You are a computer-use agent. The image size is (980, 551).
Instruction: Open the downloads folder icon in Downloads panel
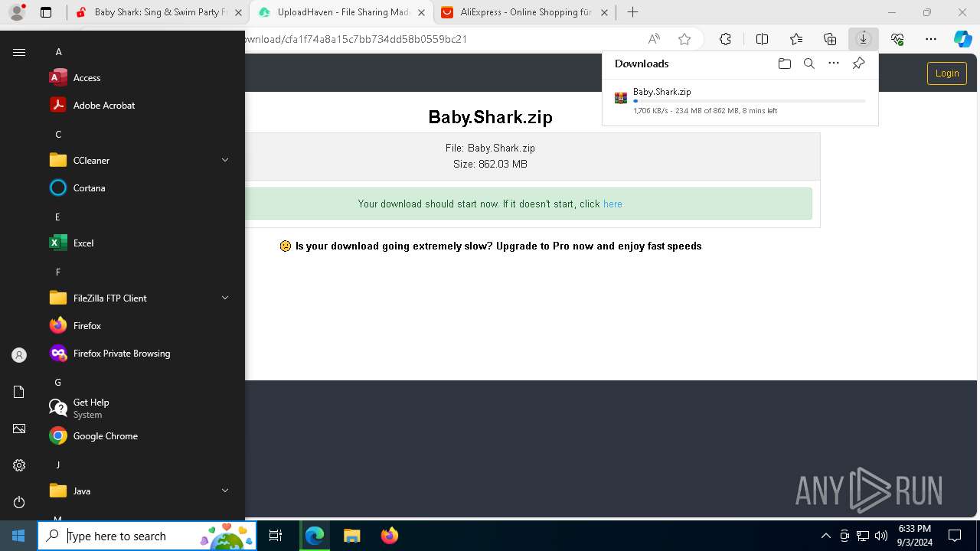(x=784, y=64)
